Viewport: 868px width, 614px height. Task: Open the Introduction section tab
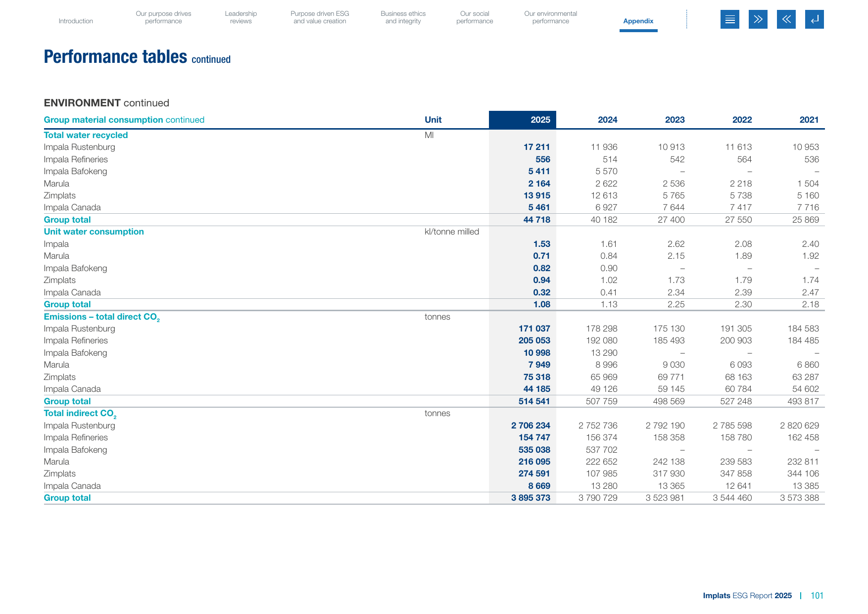click(x=76, y=21)
